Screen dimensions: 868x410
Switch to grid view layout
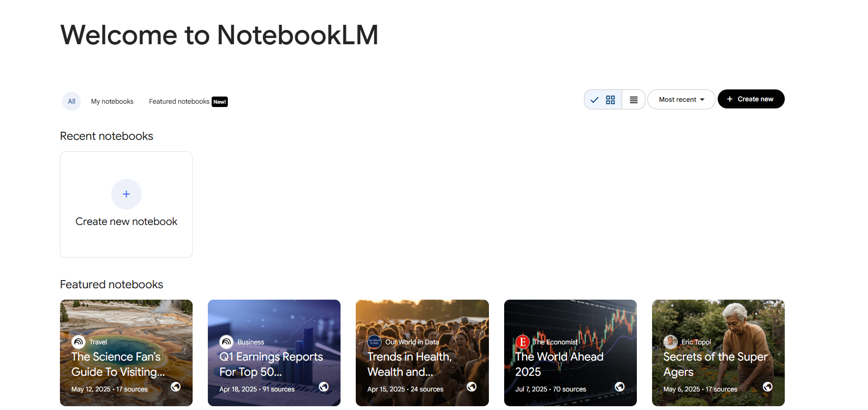point(603,99)
